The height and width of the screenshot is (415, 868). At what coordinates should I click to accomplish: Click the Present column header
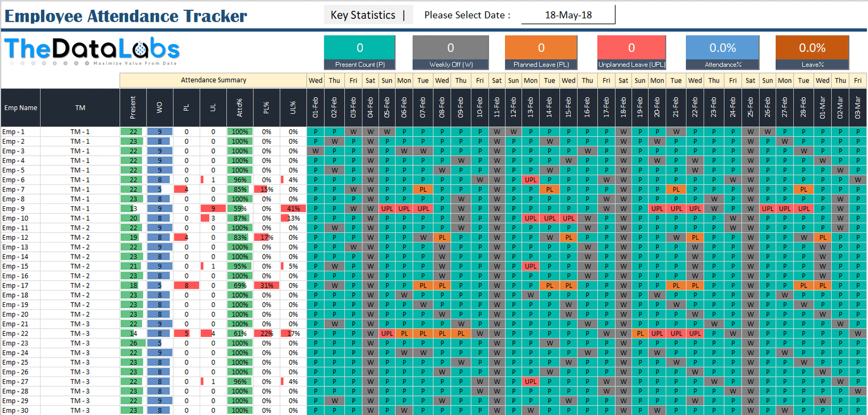tap(133, 108)
